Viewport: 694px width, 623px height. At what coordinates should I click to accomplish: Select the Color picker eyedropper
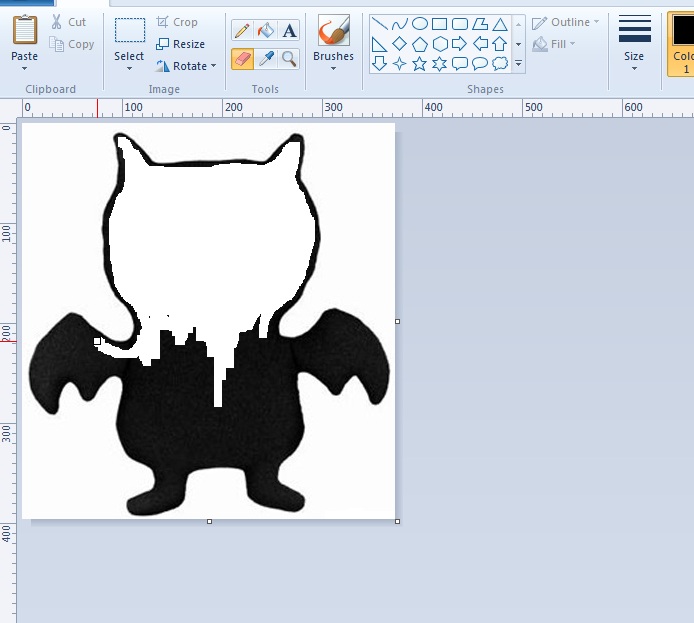pos(266,59)
